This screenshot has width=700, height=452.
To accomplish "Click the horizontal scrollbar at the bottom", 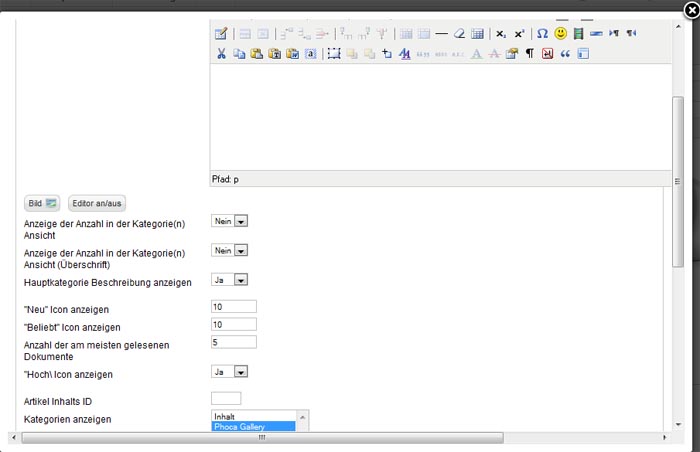I will [262, 438].
